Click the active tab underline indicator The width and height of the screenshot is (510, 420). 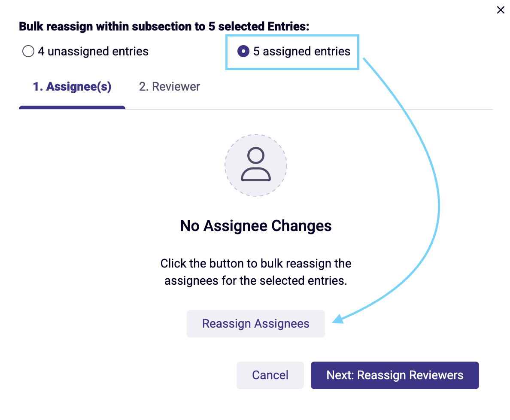[72, 107]
